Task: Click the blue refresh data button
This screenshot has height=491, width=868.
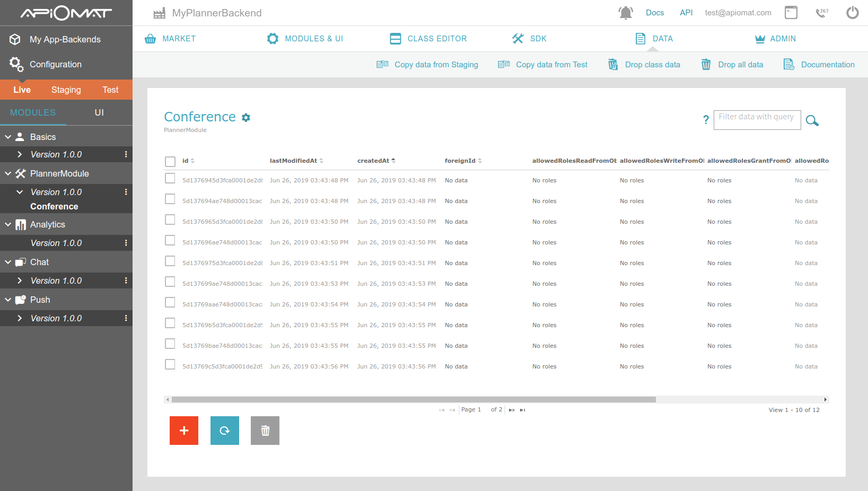Action: point(225,431)
